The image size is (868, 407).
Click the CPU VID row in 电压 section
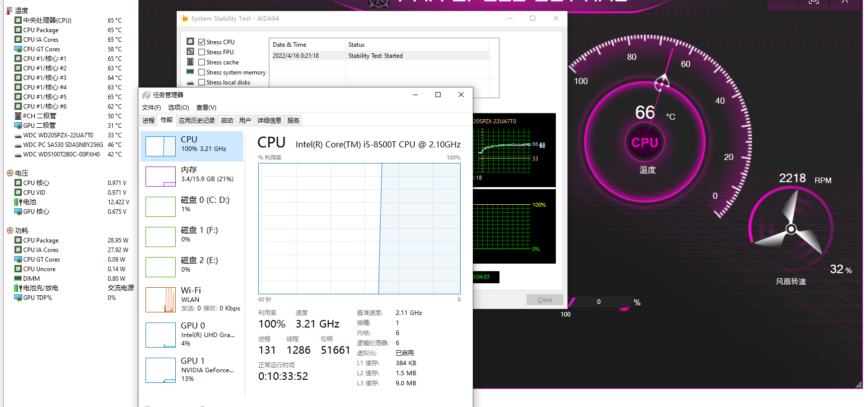click(x=70, y=193)
